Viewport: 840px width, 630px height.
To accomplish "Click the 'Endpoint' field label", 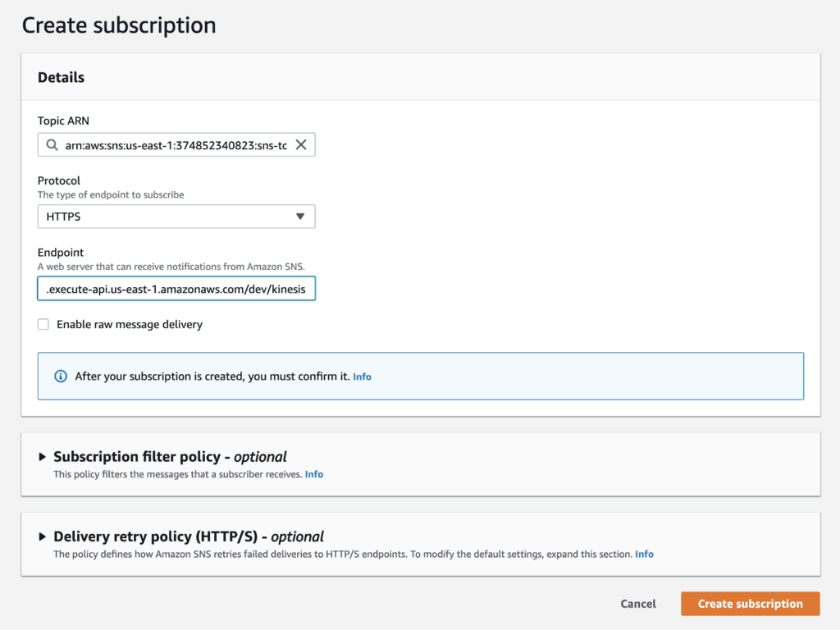I will tap(61, 253).
